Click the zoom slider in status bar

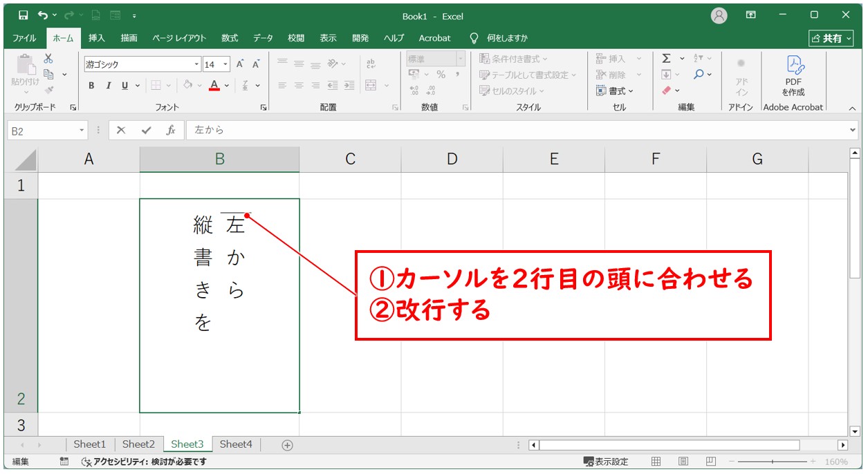click(773, 462)
